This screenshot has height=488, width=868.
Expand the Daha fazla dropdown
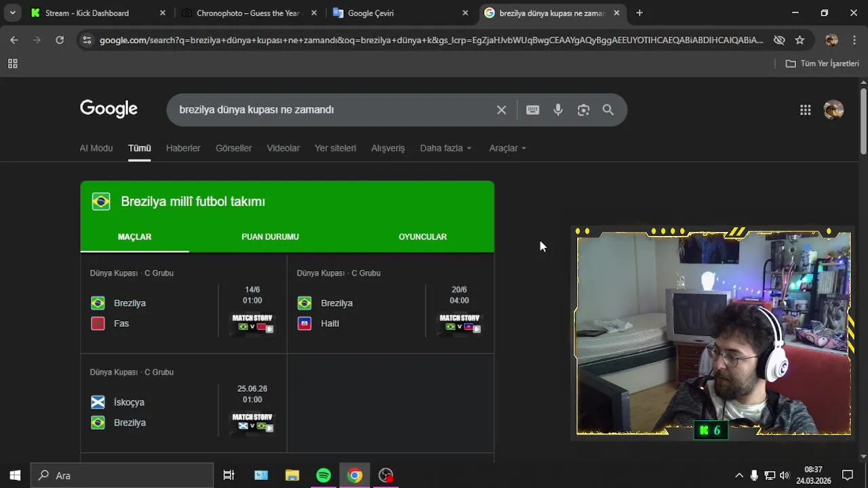446,148
